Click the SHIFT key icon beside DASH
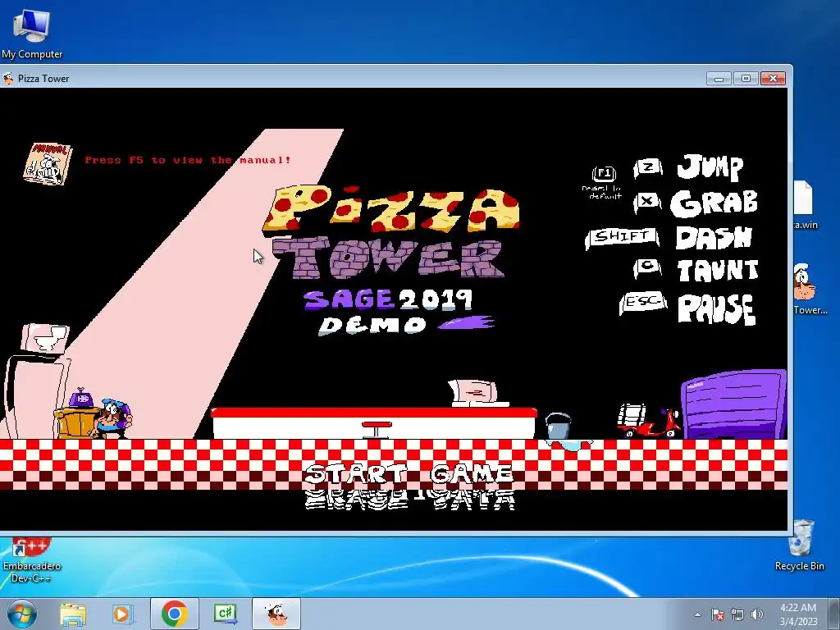The width and height of the screenshot is (840, 630). tap(622, 237)
